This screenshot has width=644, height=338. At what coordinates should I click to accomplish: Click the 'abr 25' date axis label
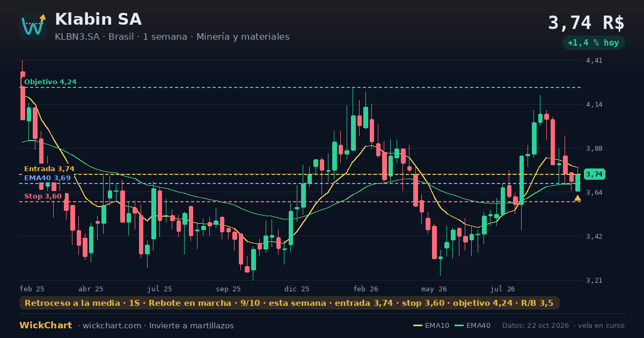click(91, 289)
